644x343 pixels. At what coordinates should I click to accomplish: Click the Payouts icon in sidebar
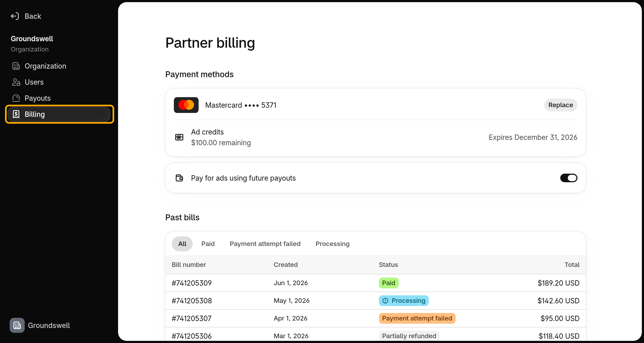[16, 98]
